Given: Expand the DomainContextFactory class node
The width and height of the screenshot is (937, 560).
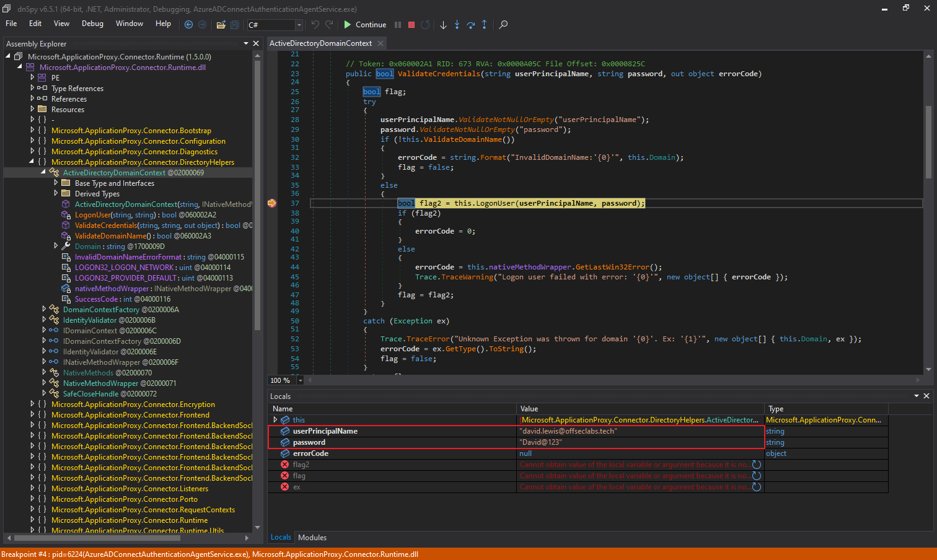Looking at the screenshot, I should click(44, 309).
